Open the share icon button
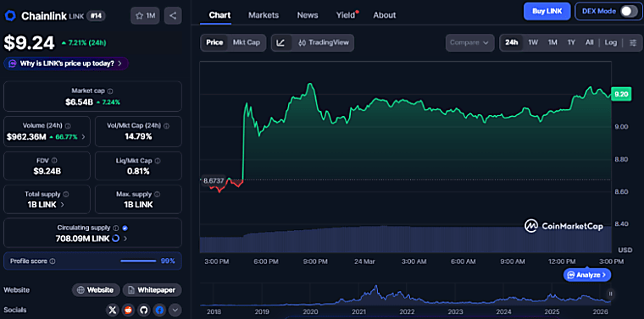 point(173,16)
